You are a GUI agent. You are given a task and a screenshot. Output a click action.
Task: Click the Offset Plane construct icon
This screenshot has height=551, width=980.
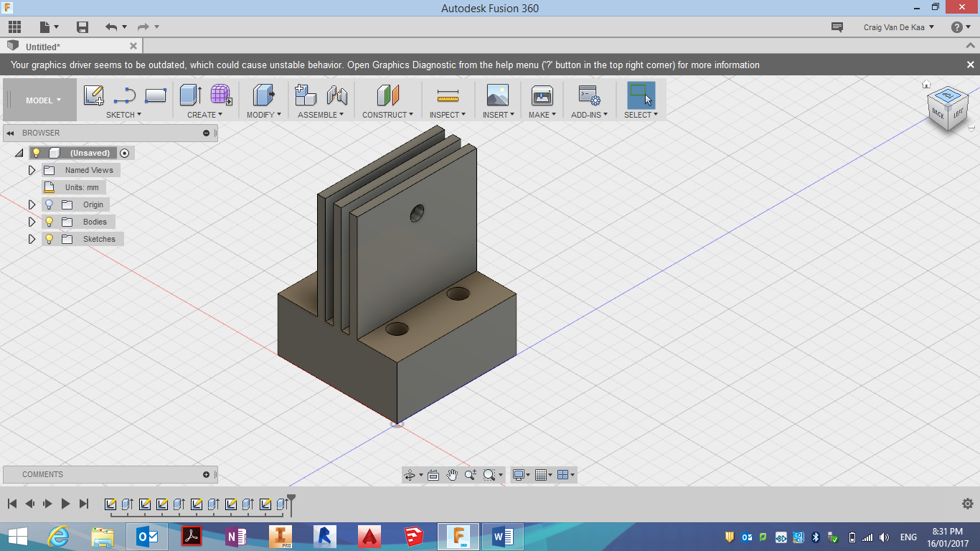tap(387, 95)
